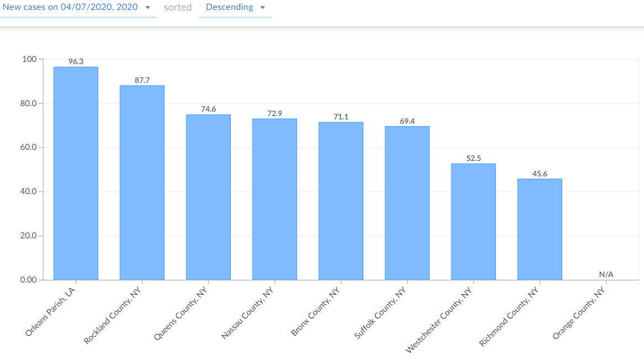Select the Orleans Parish, LA bar
The width and height of the screenshot is (644, 360).
pyautogui.click(x=76, y=173)
